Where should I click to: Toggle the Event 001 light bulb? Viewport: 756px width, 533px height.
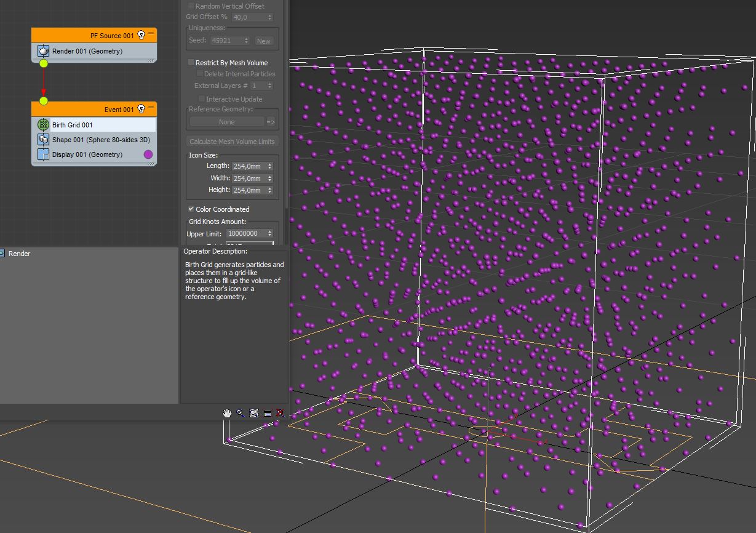141,108
